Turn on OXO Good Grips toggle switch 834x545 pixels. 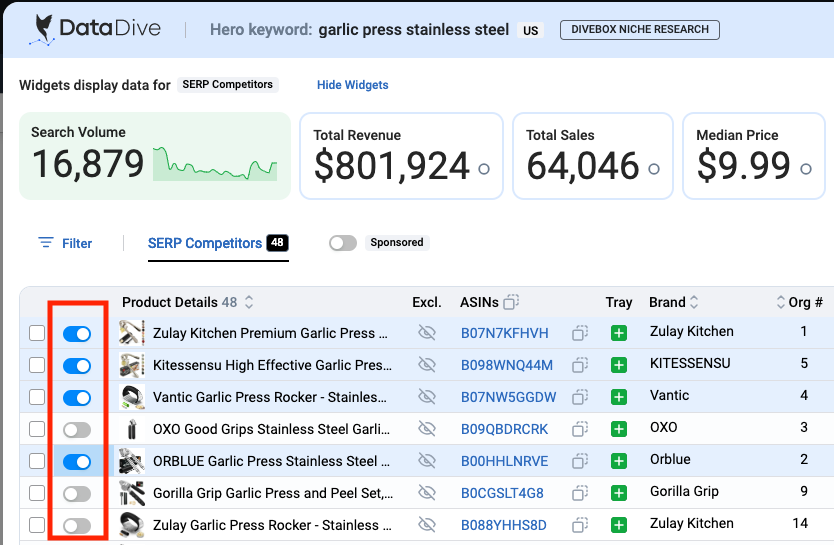[77, 430]
